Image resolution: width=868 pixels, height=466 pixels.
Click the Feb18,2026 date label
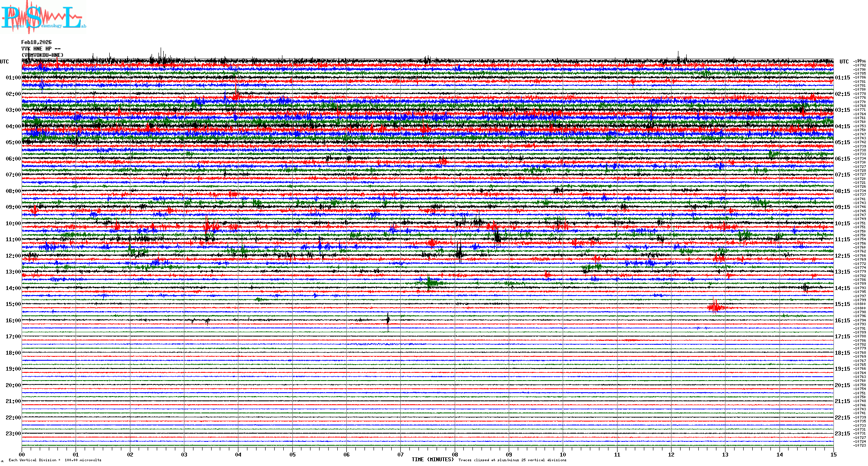coord(36,42)
